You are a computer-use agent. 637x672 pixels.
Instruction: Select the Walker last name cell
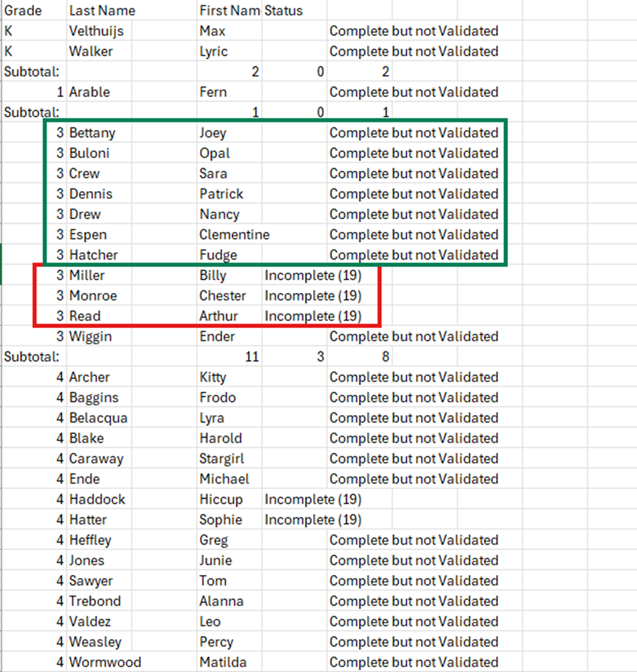click(x=100, y=52)
